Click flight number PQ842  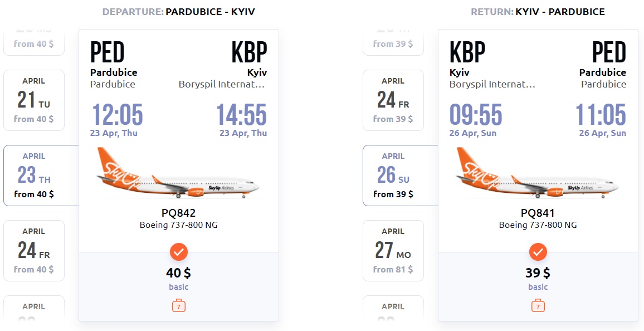click(179, 213)
